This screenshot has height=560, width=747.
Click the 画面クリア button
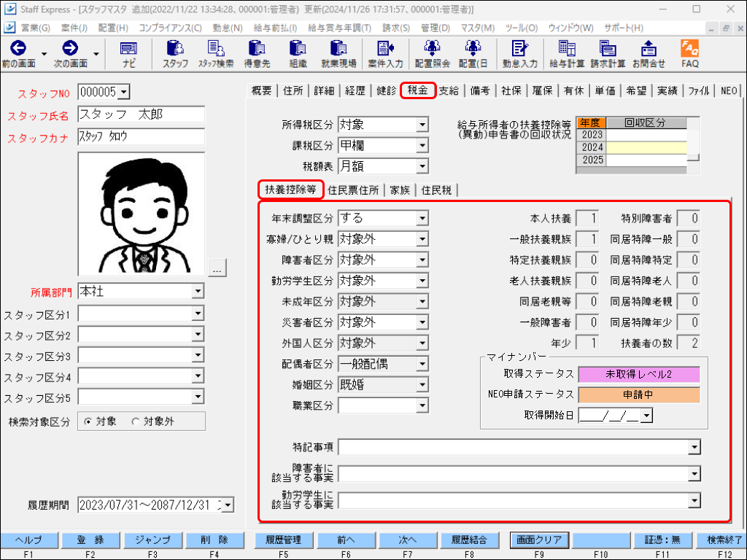tap(538, 540)
